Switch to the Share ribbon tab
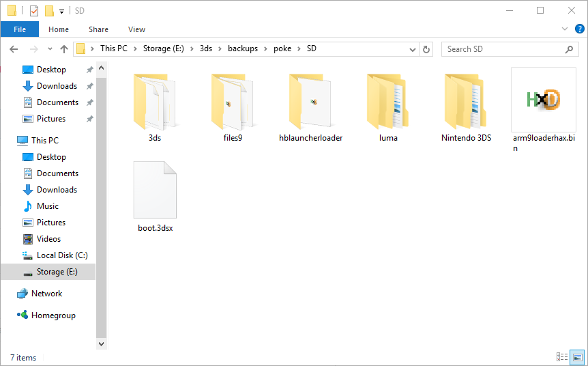Viewport: 588px width, 366px height. pyautogui.click(x=99, y=29)
